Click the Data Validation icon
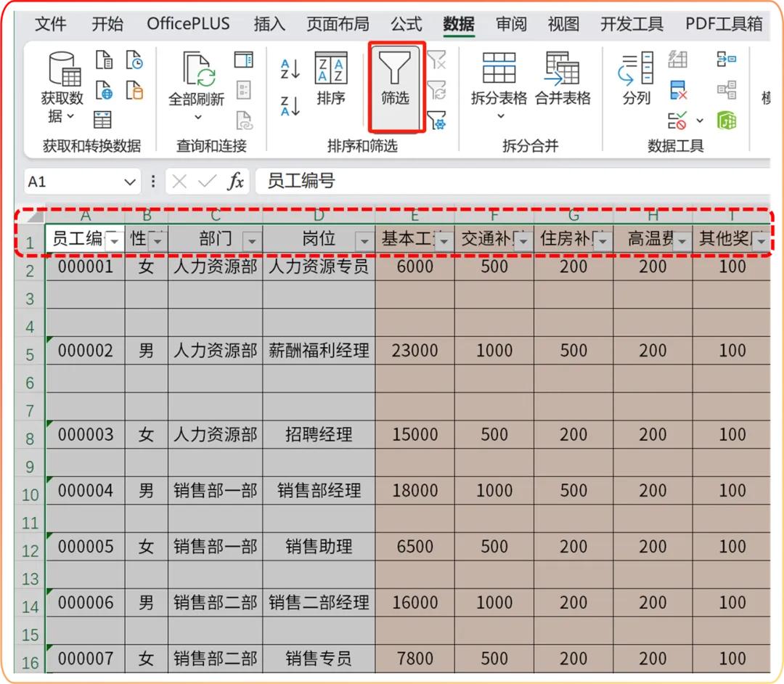 (x=677, y=121)
